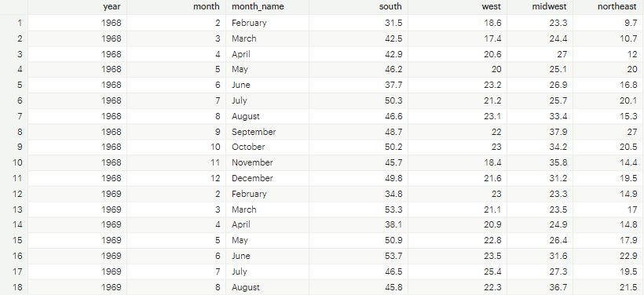Click the month value 11 cell

(x=176, y=162)
